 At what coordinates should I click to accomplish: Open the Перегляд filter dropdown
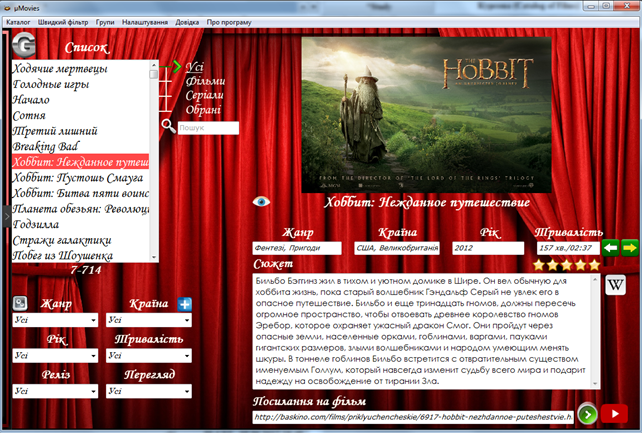click(149, 391)
